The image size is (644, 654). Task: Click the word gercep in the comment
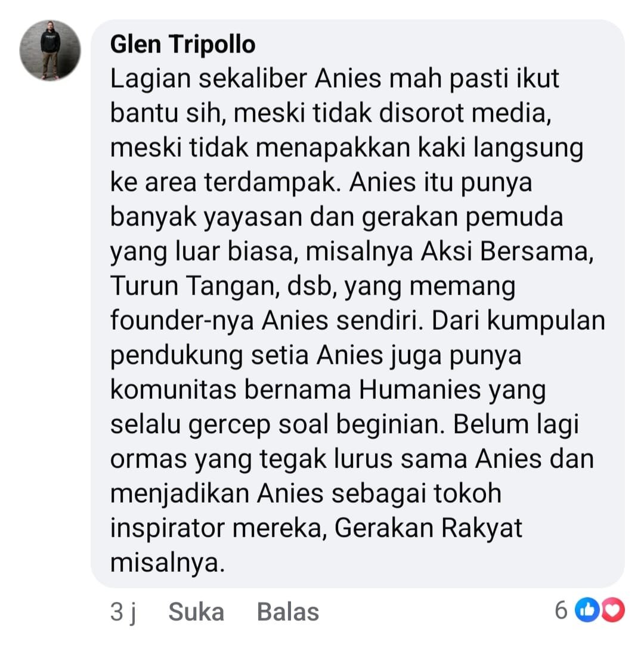(230, 426)
